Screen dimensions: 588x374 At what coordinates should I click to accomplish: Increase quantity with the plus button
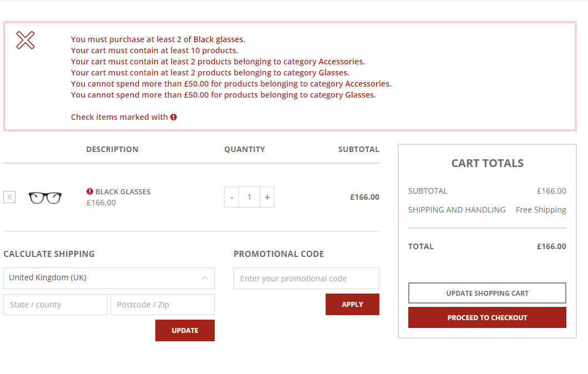[x=267, y=197]
